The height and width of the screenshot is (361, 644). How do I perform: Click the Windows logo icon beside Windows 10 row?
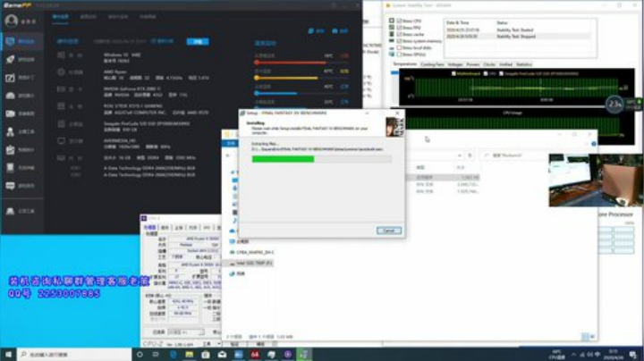tap(61, 55)
